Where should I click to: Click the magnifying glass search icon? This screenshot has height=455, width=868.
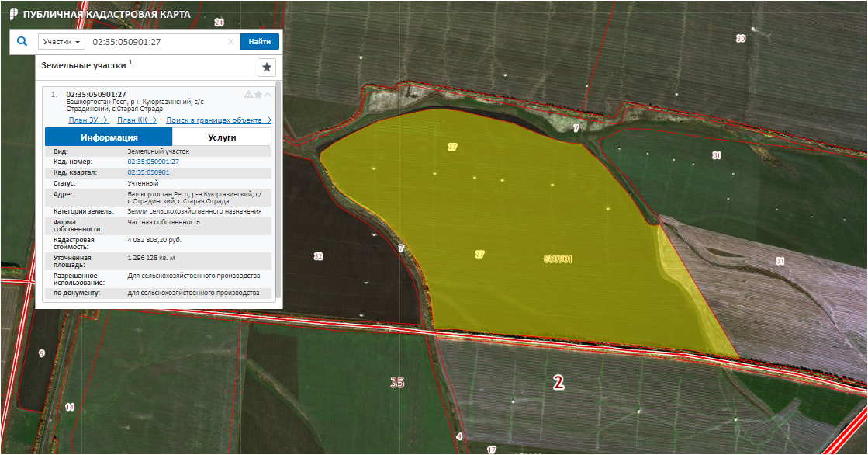22,42
